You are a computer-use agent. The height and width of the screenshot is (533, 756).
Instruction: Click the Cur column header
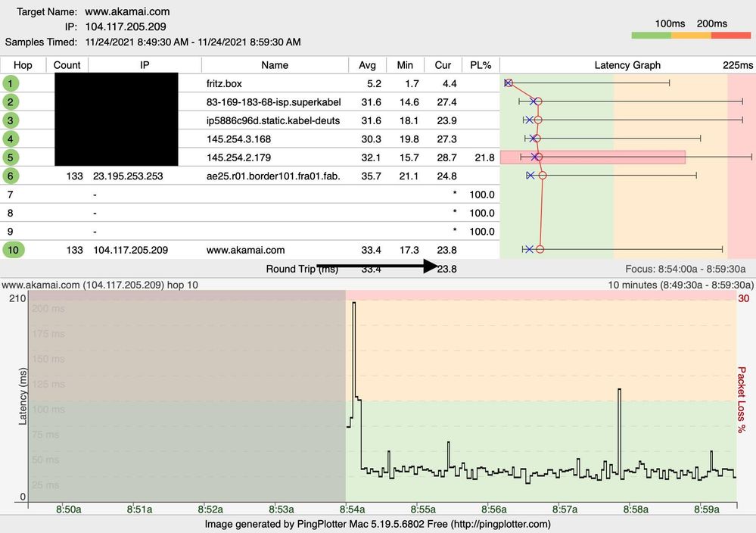click(443, 65)
